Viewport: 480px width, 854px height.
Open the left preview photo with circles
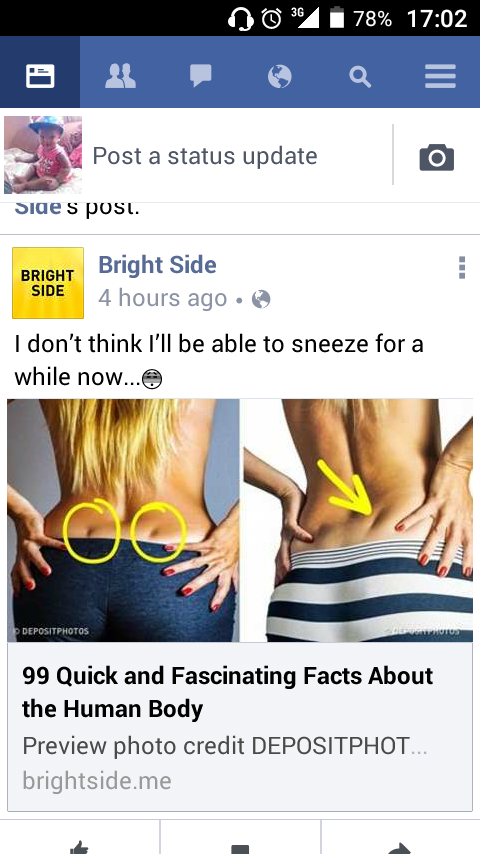(x=123, y=520)
